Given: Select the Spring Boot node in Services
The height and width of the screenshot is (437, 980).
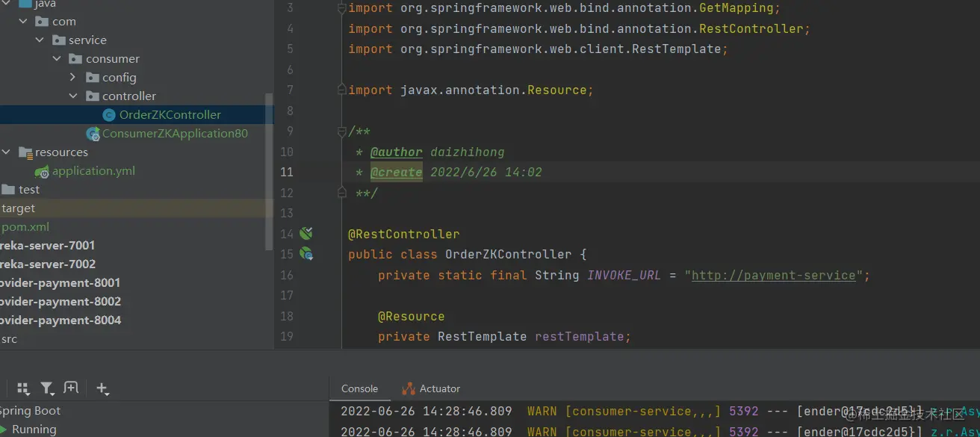Looking at the screenshot, I should (31, 411).
